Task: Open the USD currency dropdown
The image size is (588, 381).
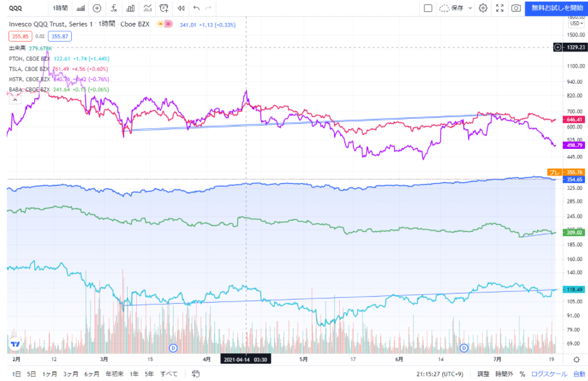Action: [x=577, y=24]
